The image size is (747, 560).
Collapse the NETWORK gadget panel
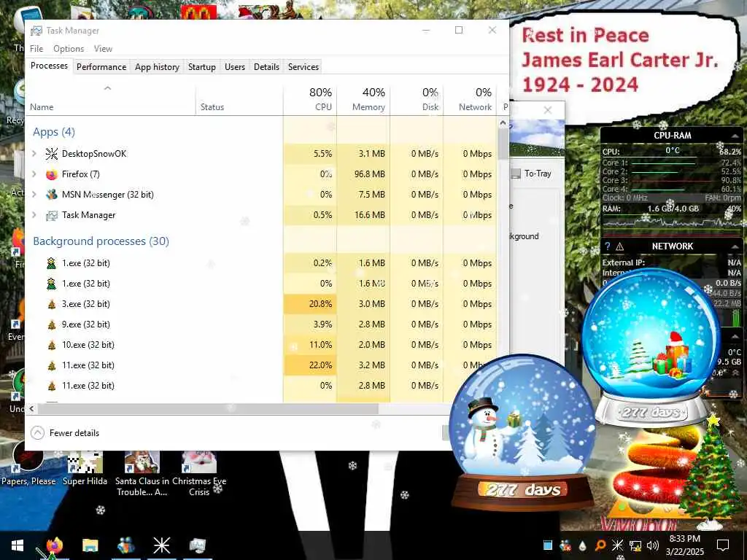(735, 246)
